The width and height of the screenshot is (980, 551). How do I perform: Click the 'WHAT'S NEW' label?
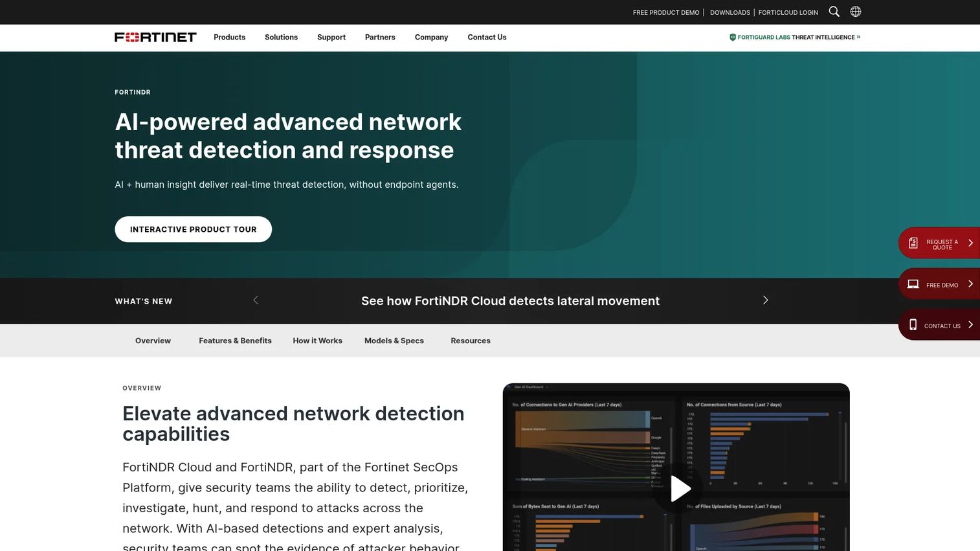(x=144, y=301)
